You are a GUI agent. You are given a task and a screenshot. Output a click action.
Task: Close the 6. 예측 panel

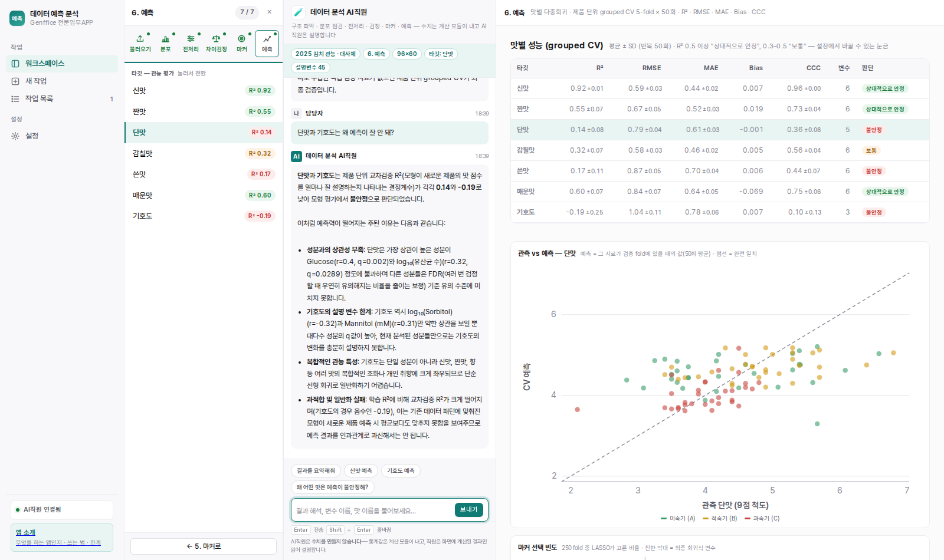coord(270,12)
